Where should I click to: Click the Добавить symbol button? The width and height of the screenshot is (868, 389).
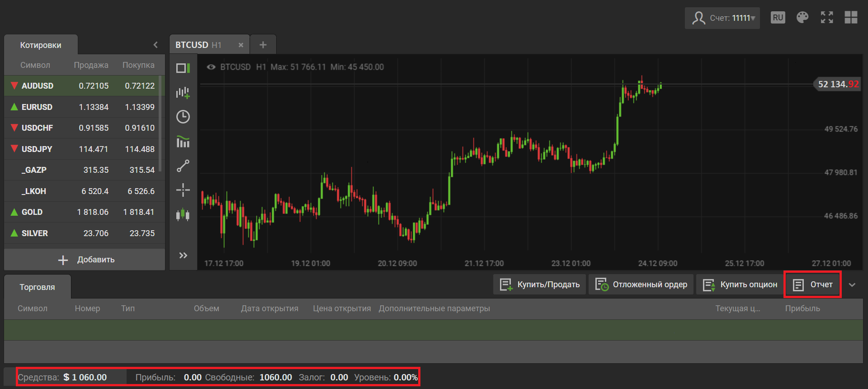point(85,260)
